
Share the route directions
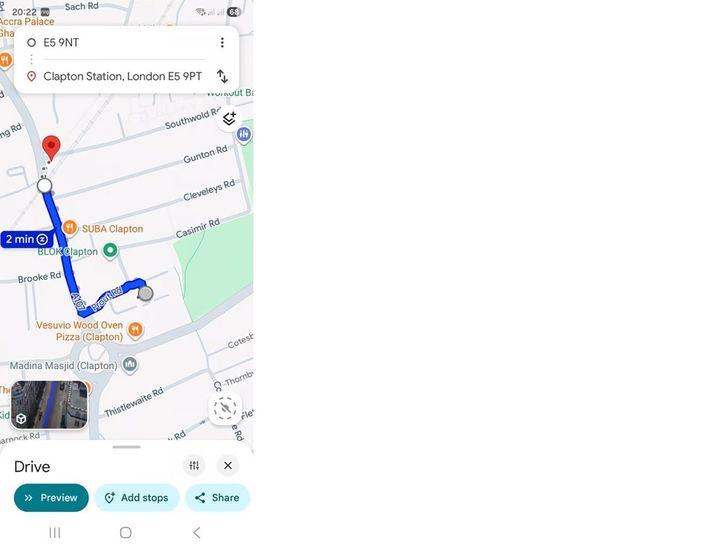[217, 498]
